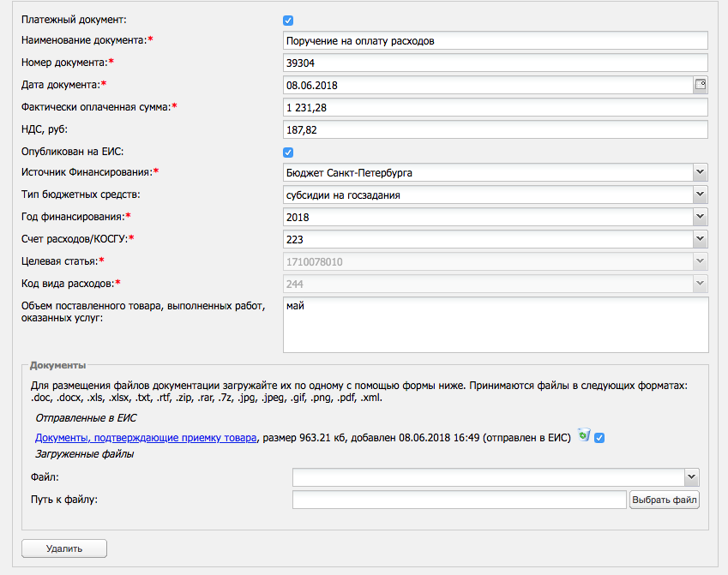Click the Удалить button
728x575 pixels.
[64, 548]
